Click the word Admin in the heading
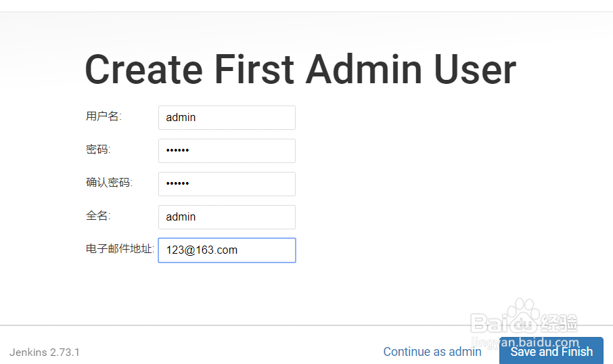613x364 pixels. [x=364, y=69]
